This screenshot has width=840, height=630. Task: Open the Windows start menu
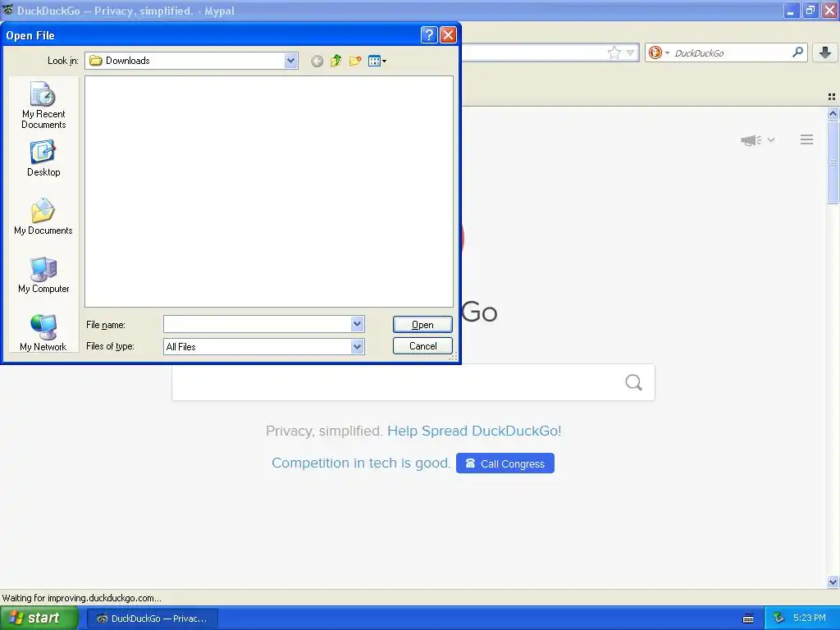(39, 618)
